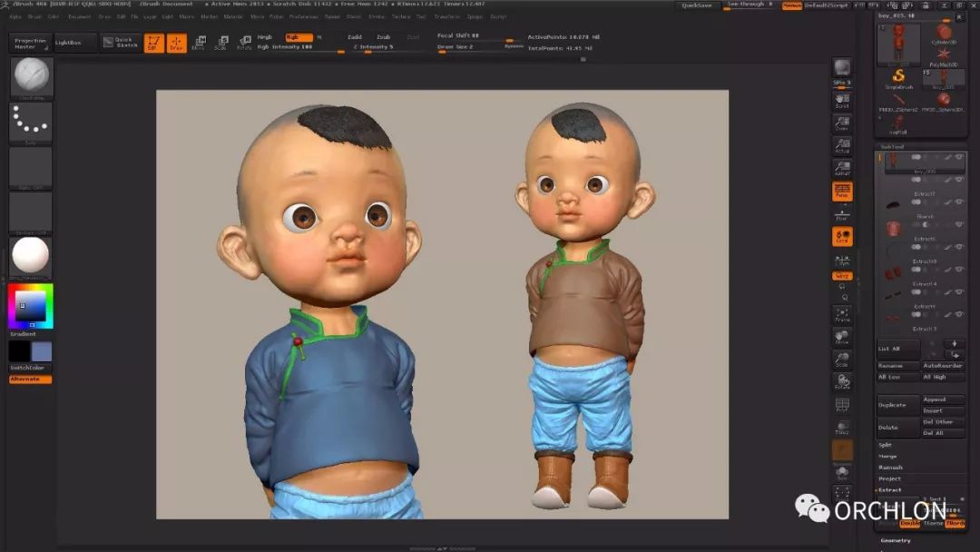
Task: Activate the Draw mode button
Action: [176, 43]
